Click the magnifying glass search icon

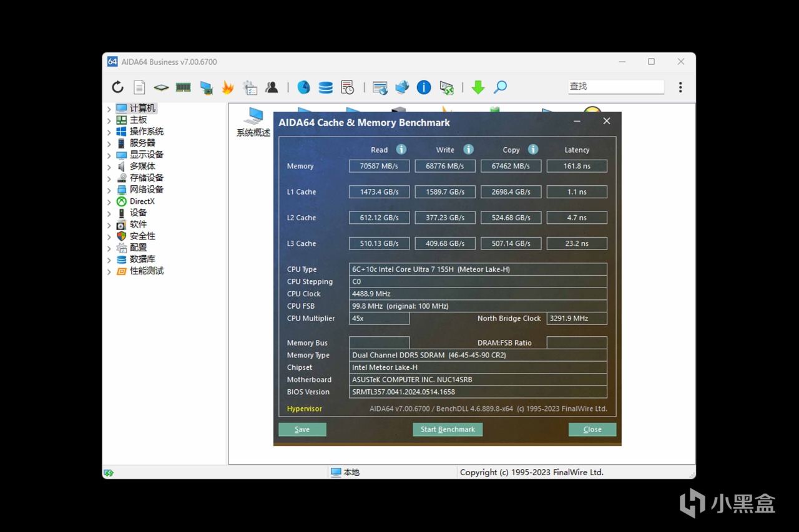pos(500,87)
